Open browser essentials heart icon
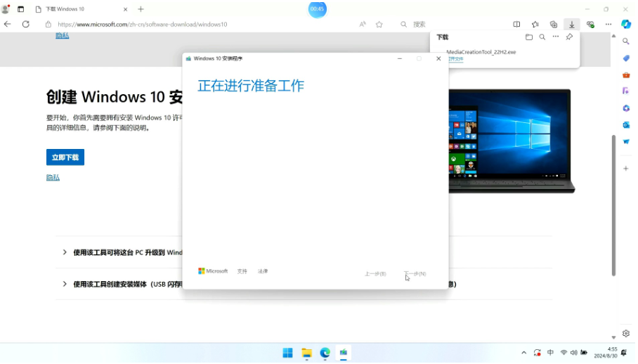The image size is (638, 364). pyautogui.click(x=590, y=25)
